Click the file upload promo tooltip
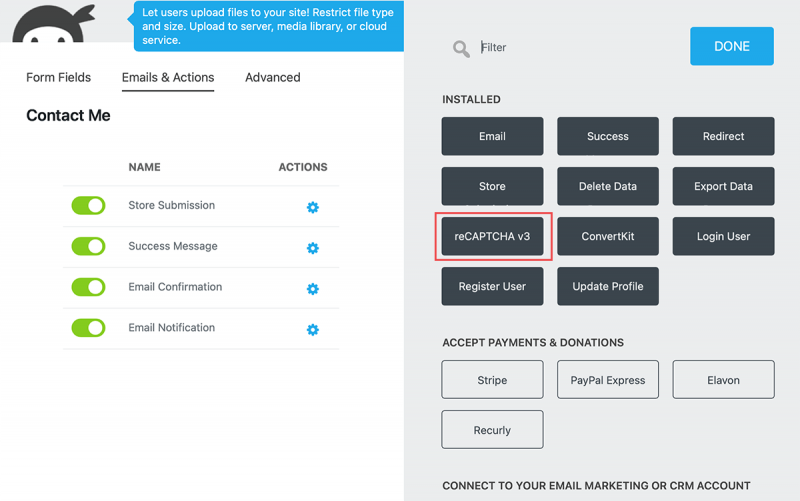The height and width of the screenshot is (501, 800). pos(268,26)
